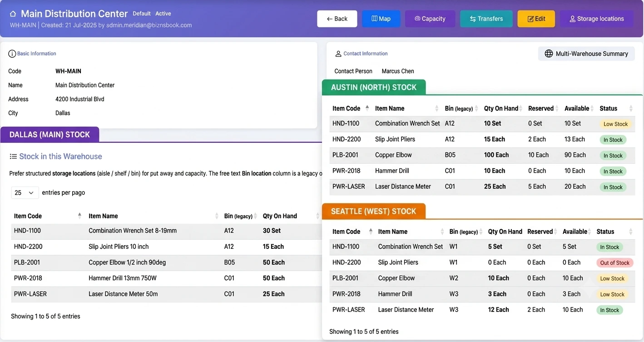The height and width of the screenshot is (342, 644).
Task: Sort Austin stock table by Status column
Action: click(x=631, y=108)
